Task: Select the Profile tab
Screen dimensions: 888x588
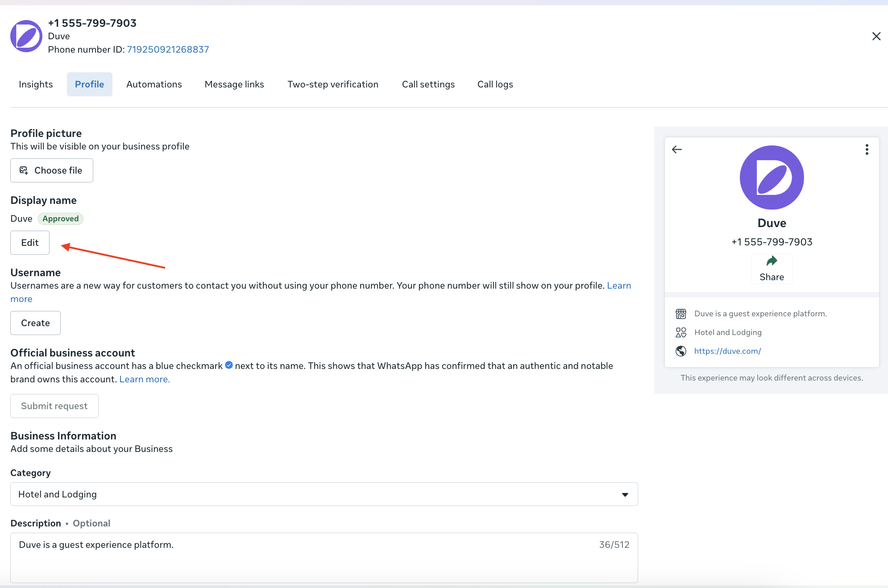Action: pyautogui.click(x=89, y=84)
